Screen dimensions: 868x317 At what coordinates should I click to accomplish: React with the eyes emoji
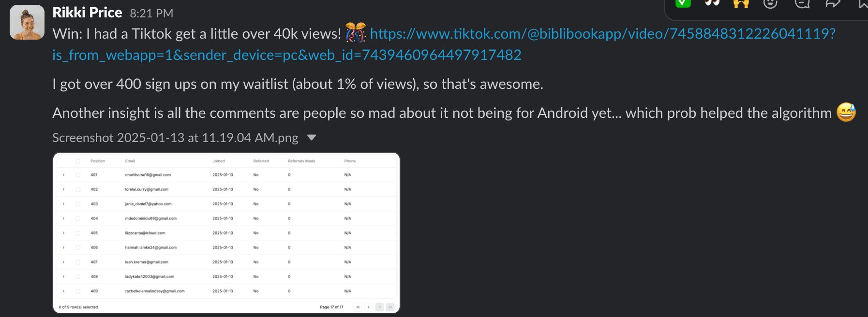712,3
